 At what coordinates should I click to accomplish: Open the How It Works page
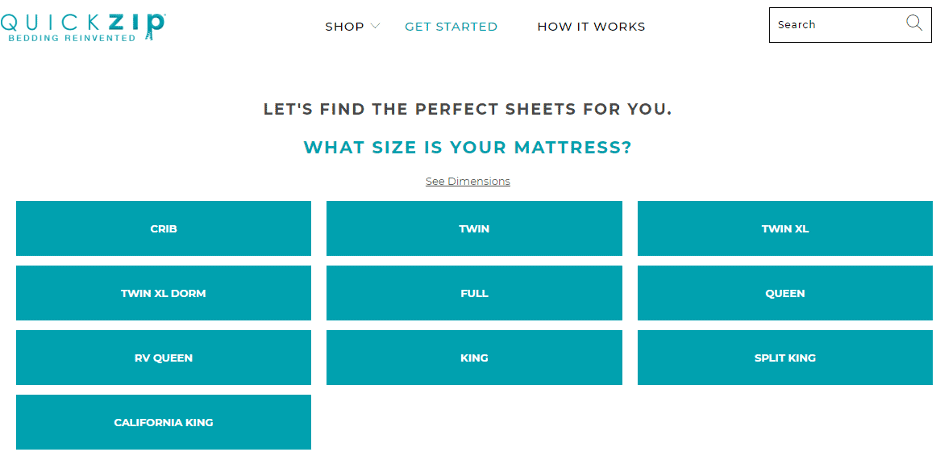(591, 27)
